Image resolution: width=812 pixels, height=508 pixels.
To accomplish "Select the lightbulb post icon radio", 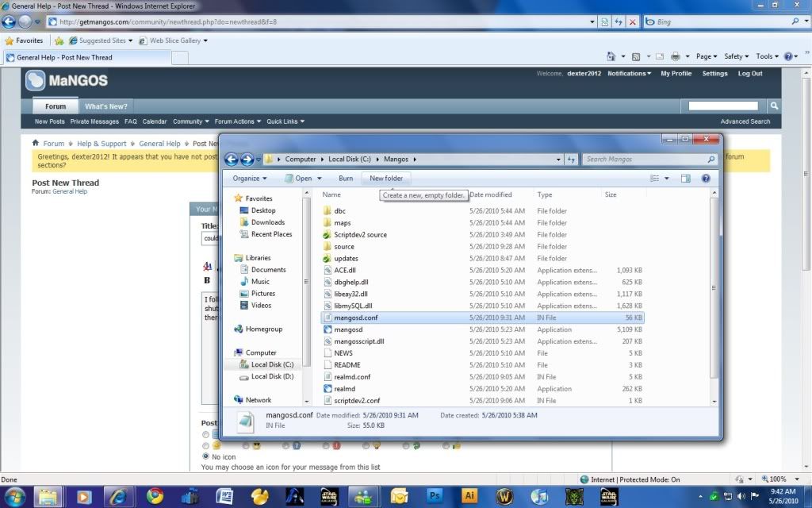I will (x=366, y=445).
